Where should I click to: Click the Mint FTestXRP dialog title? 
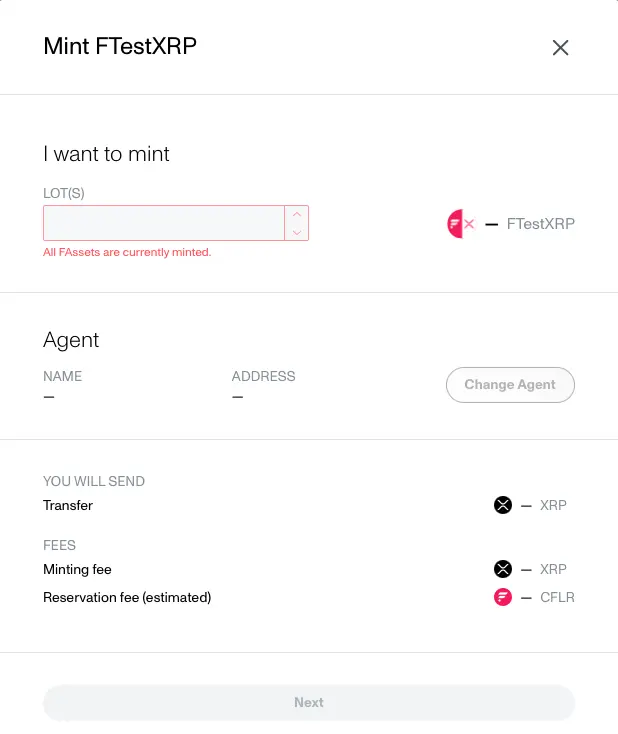point(120,46)
